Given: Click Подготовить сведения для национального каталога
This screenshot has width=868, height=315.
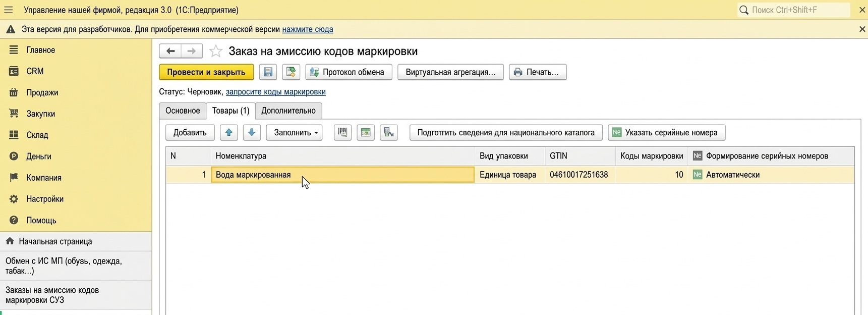Looking at the screenshot, I should [x=506, y=132].
